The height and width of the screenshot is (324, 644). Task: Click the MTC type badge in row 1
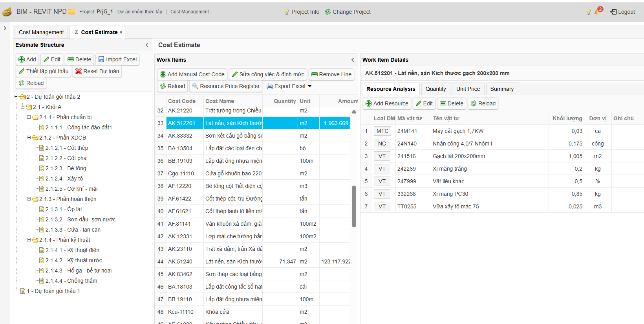[382, 131]
